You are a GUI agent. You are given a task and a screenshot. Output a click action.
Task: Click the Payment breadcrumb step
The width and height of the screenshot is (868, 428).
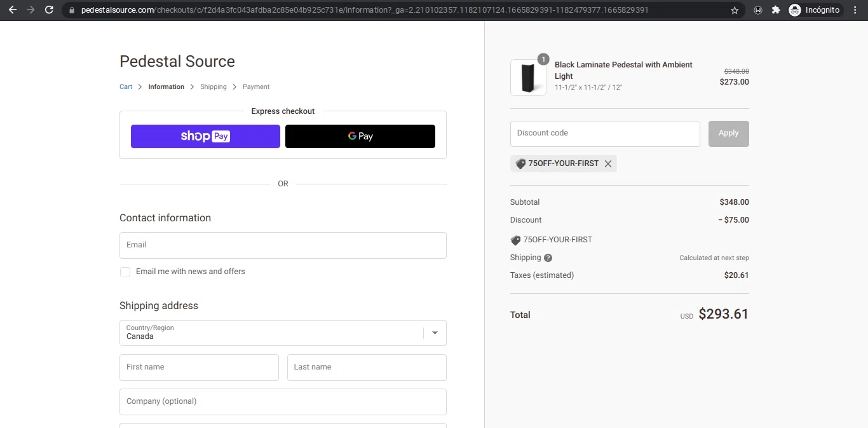click(256, 87)
